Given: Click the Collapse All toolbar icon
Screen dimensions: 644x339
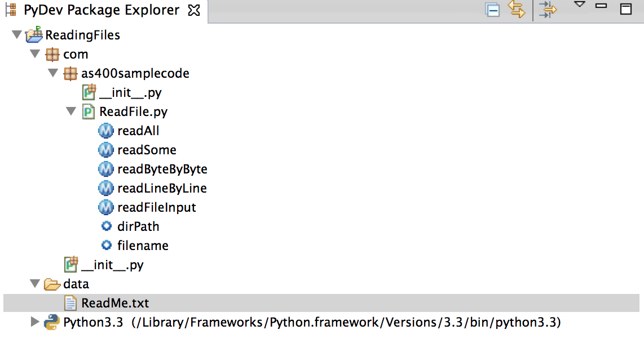Looking at the screenshot, I should tap(492, 10).
